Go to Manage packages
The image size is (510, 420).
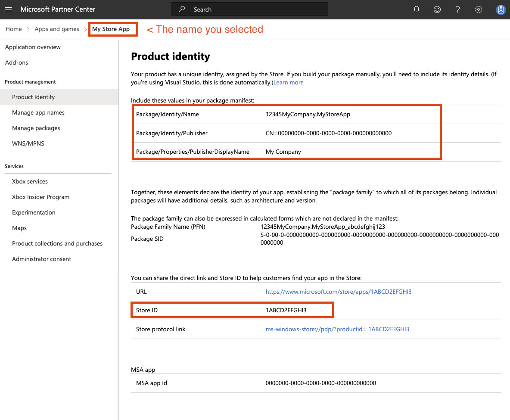click(36, 128)
